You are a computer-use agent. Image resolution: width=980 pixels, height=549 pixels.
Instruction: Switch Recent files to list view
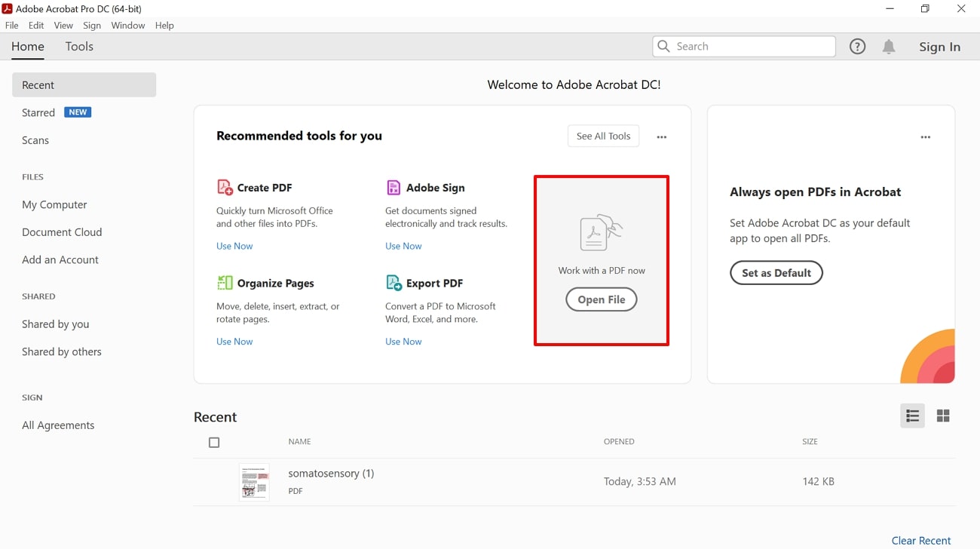pyautogui.click(x=912, y=416)
